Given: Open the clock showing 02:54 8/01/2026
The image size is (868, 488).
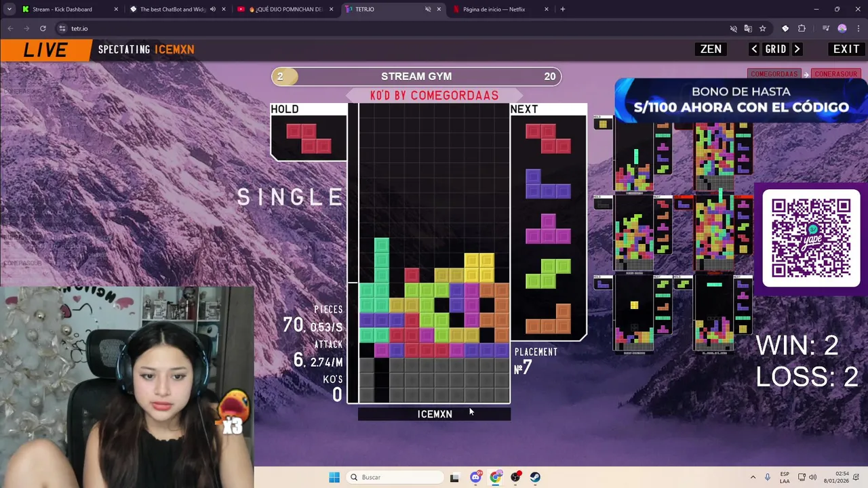Looking at the screenshot, I should pos(835,477).
